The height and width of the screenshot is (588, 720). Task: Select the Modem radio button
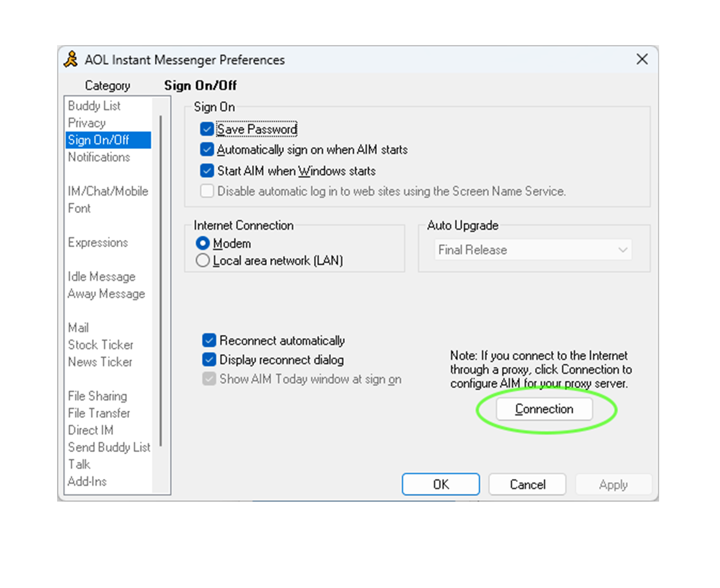[x=202, y=243]
